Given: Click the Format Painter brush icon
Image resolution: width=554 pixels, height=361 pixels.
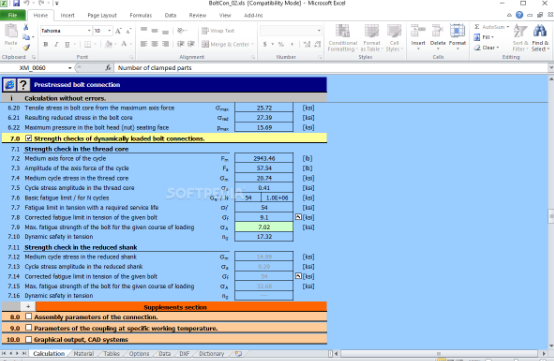Looking at the screenshot, I should tap(26, 48).
